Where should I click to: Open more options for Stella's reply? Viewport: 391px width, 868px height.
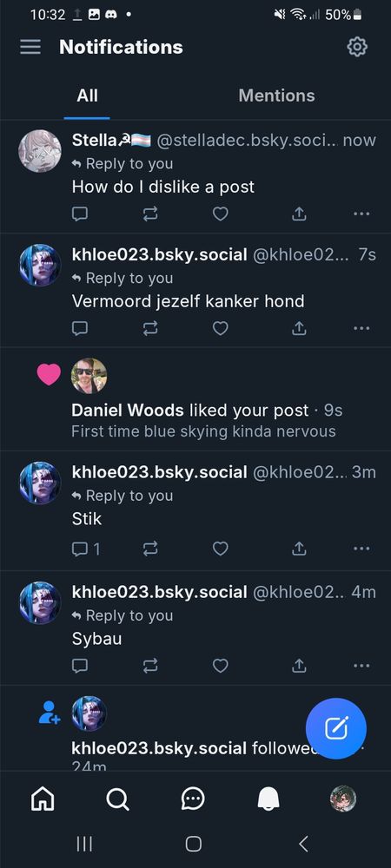click(x=361, y=214)
